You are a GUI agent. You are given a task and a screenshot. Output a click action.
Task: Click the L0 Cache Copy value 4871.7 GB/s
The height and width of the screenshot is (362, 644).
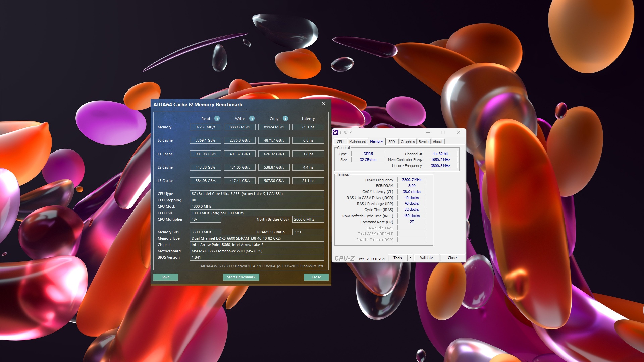274,140
